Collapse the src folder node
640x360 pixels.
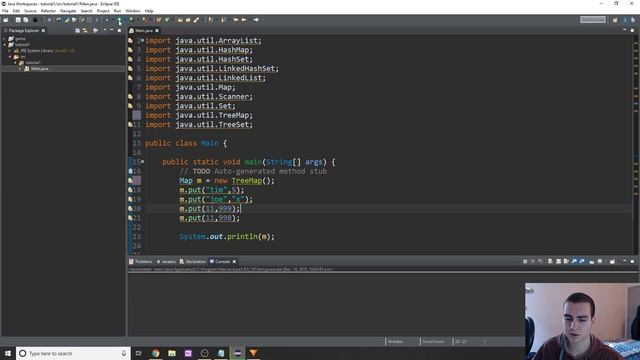[10, 57]
